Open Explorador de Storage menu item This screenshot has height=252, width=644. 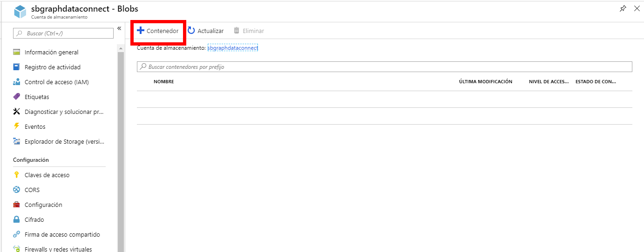pos(64,141)
